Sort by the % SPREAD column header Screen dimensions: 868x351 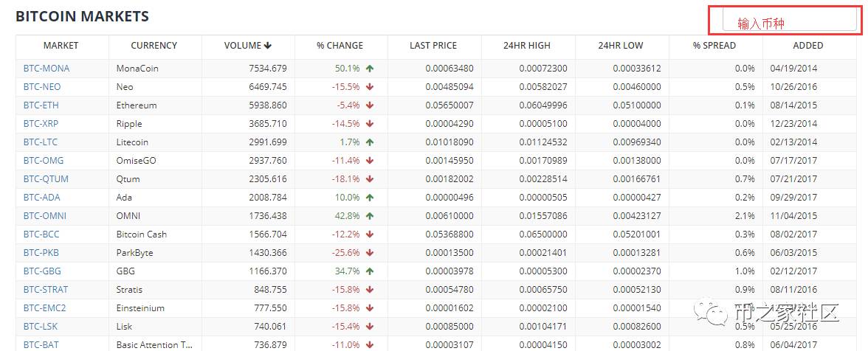pos(714,45)
